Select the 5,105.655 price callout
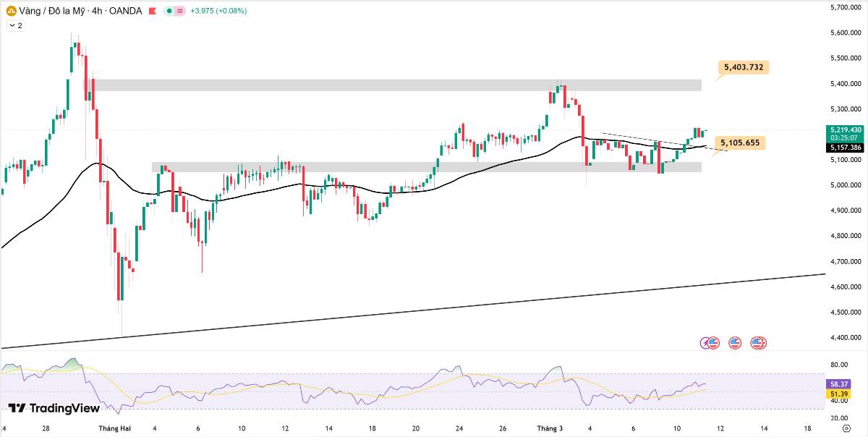868x437 pixels. click(740, 143)
